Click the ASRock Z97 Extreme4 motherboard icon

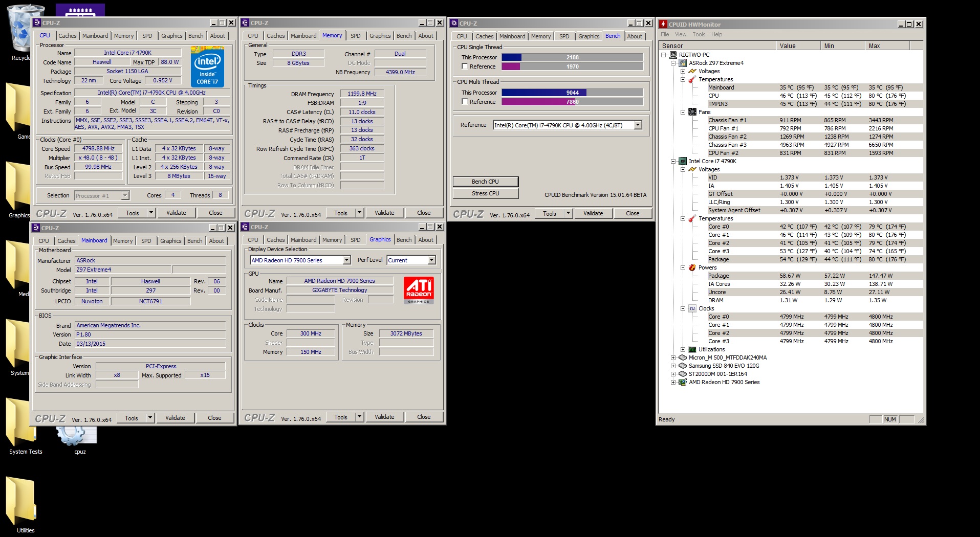683,63
